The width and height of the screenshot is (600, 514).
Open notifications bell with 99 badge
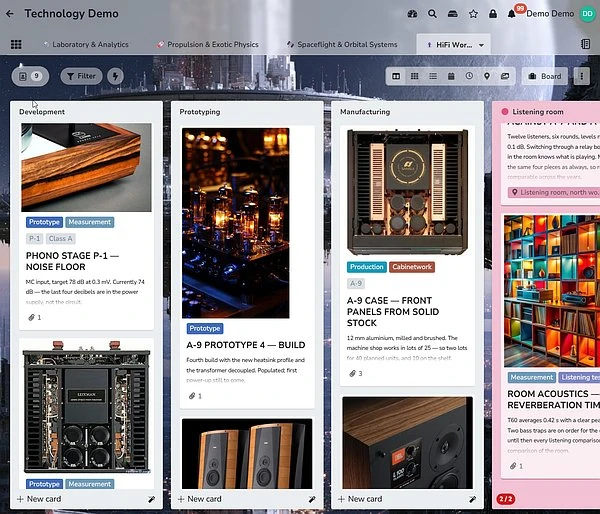click(512, 14)
